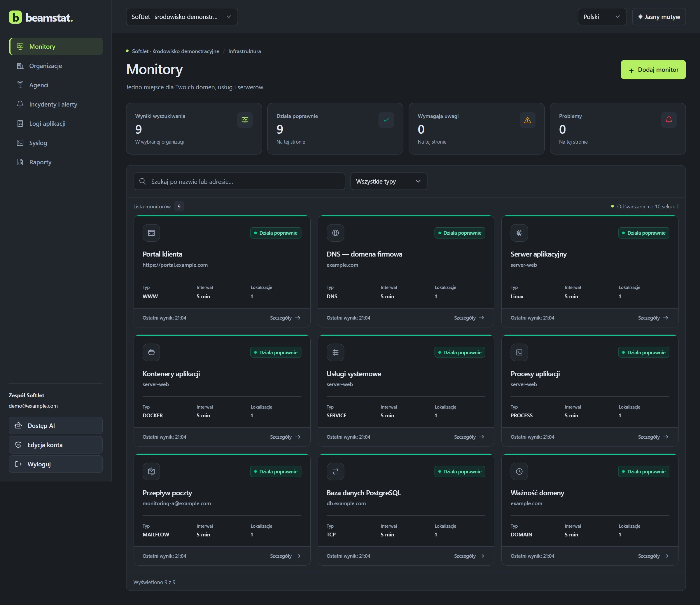
Task: Click the terminal icon on Procesy aplikacji card
Action: coord(519,352)
